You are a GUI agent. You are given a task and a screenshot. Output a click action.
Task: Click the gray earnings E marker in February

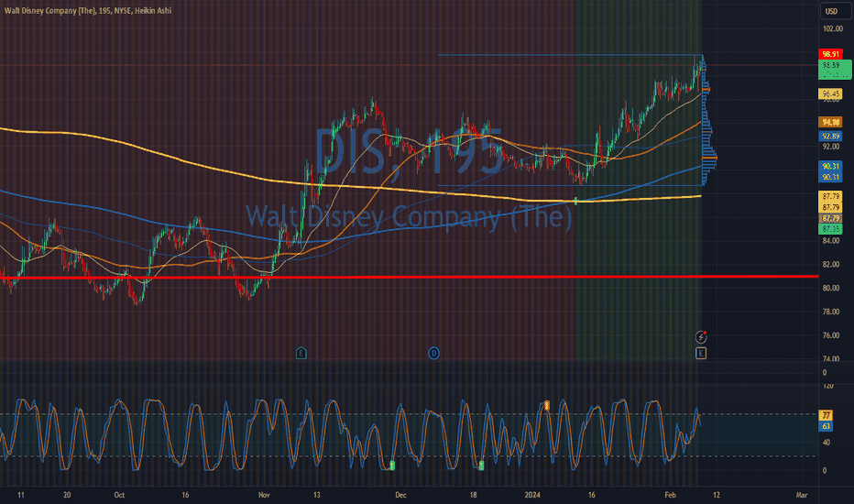point(701,354)
